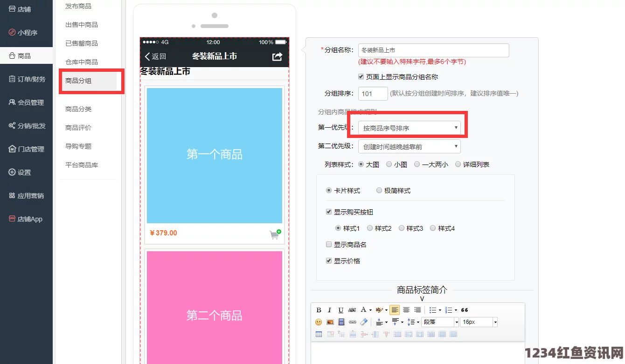Expand numbered list style options
The image size is (625, 364).
click(456, 310)
